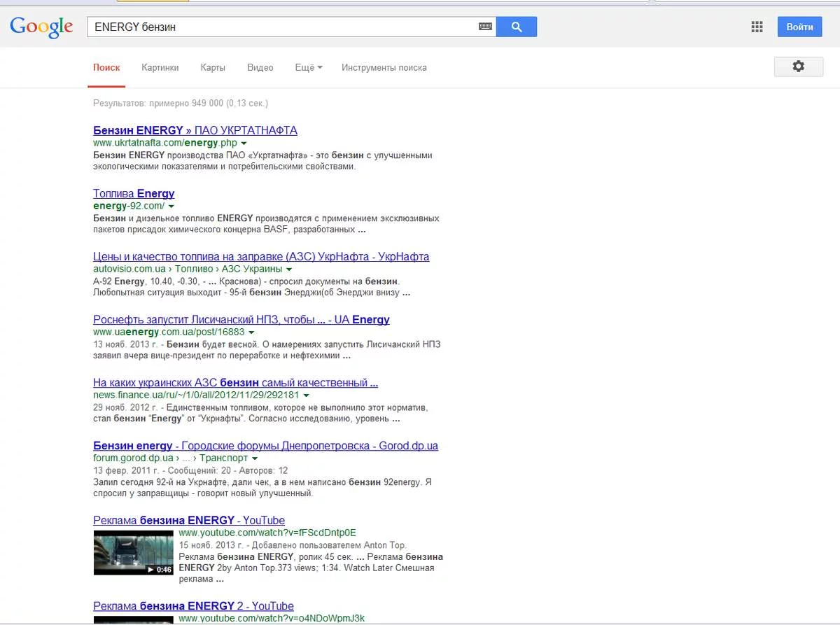Open dropdown arrow after uaenergy.com.ua URL
Viewport: 840px width, 625px height.
251,332
